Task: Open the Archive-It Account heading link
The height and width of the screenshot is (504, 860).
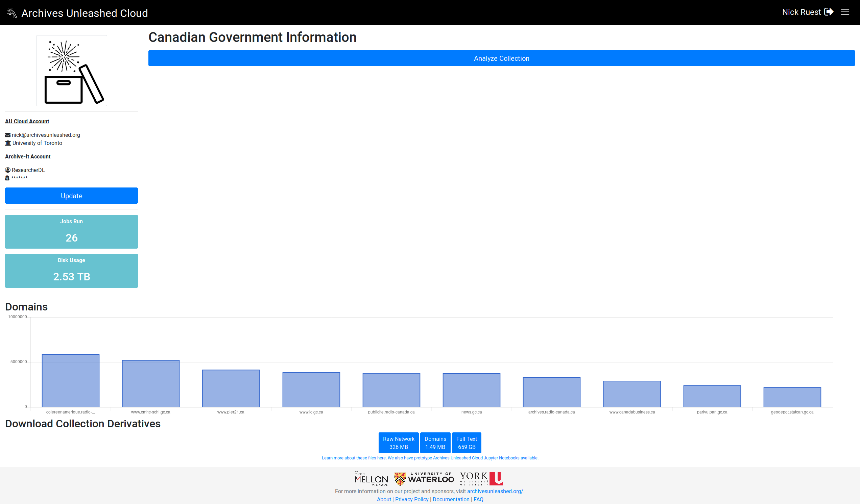Action: tap(28, 156)
